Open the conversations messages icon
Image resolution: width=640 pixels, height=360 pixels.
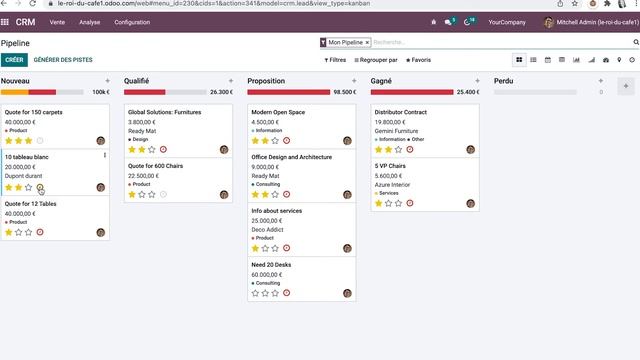(x=448, y=22)
